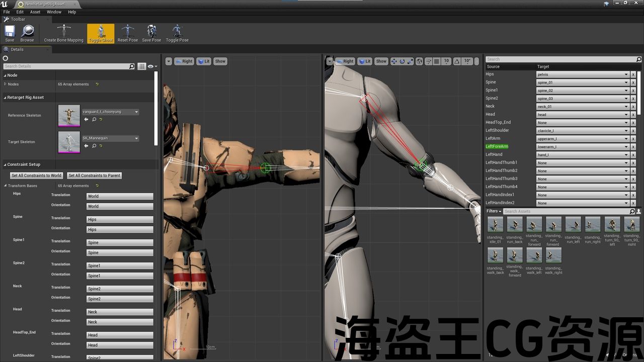Screen dimensions: 644x362
Task: Toggle world/local coordinate globe icon
Action: (420, 61)
